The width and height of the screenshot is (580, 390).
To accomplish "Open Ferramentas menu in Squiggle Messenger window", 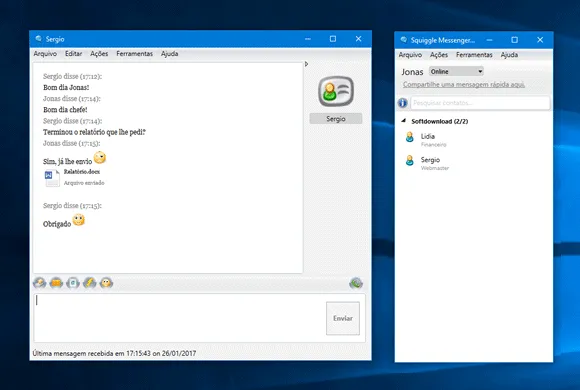I will pos(474,55).
